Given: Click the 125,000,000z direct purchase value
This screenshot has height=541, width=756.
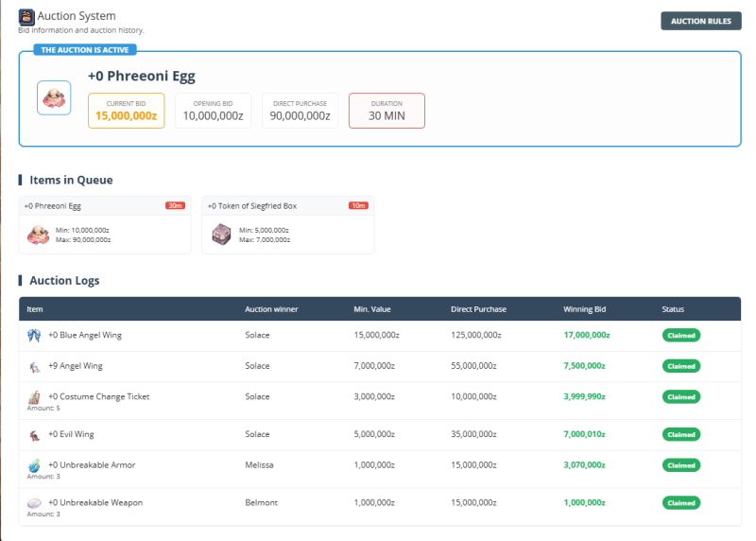Looking at the screenshot, I should tap(476, 335).
